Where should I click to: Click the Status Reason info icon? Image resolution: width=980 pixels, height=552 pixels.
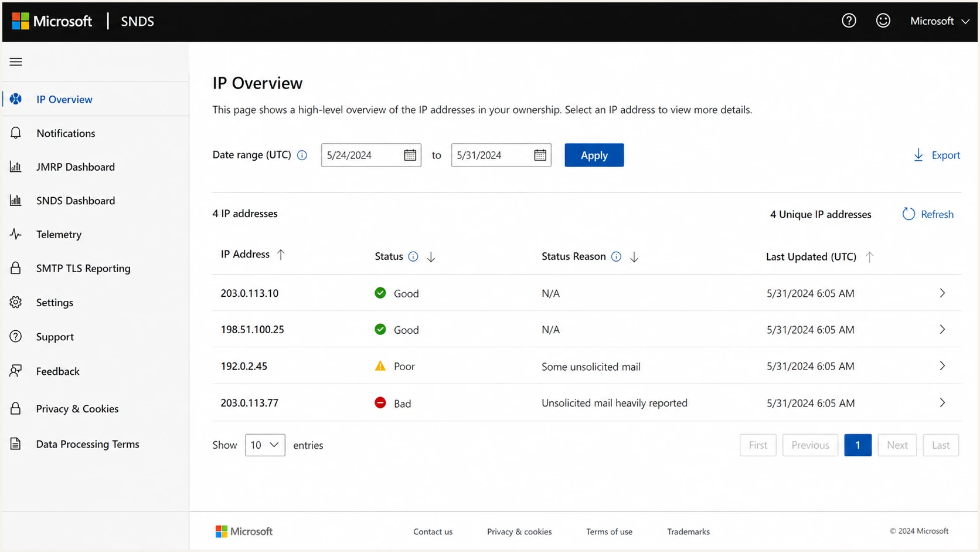pyautogui.click(x=616, y=256)
